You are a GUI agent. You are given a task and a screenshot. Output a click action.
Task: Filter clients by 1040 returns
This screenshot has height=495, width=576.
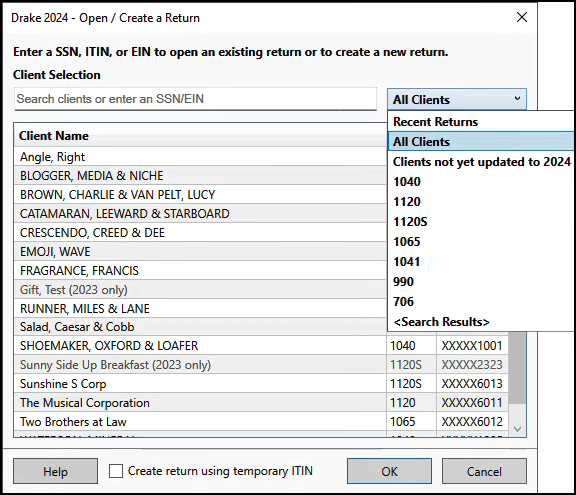481,182
